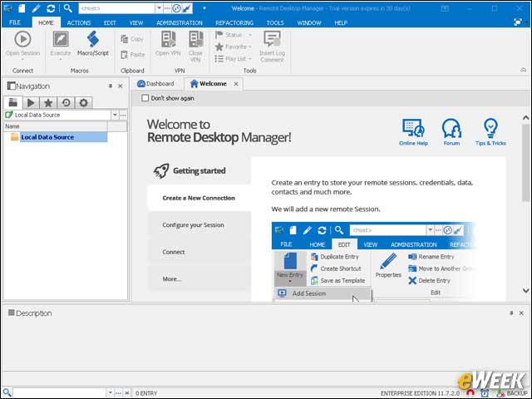This screenshot has height=399, width=532.
Task: Click the full screen icon at ribbon right
Action: 518,22
